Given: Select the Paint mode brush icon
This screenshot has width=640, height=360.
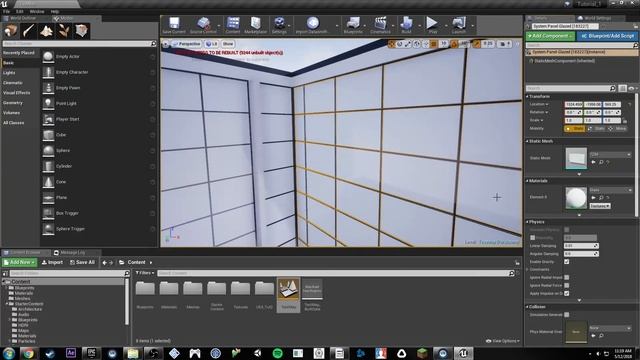Looking at the screenshot, I should (29, 31).
